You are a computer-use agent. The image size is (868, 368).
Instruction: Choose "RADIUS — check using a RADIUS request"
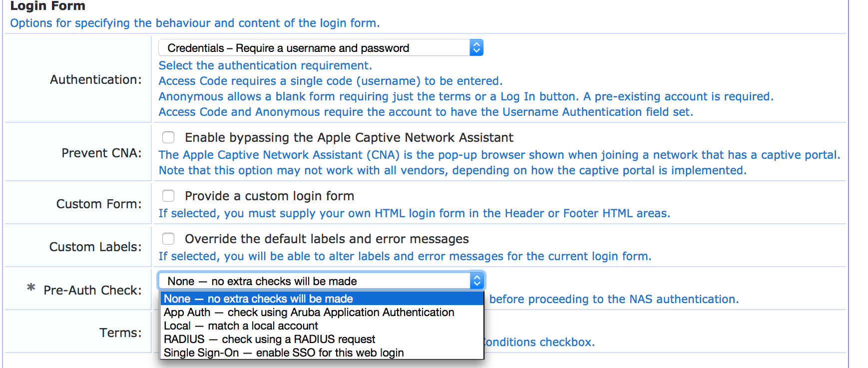pos(269,339)
